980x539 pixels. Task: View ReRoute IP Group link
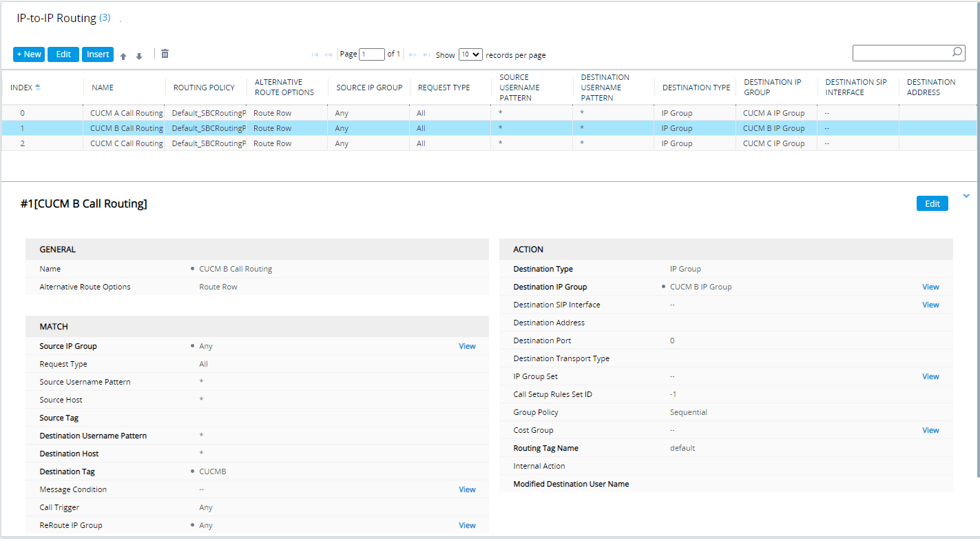coord(467,525)
